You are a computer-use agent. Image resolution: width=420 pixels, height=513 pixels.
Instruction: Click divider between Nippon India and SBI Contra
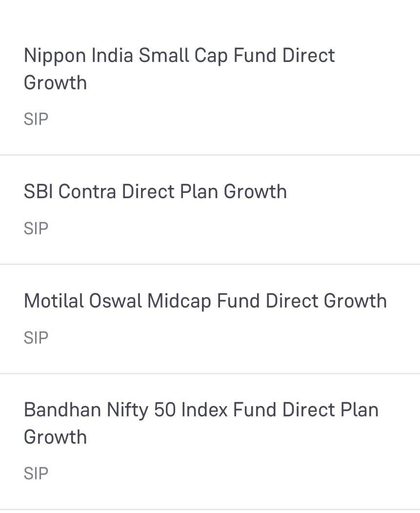[210, 155]
